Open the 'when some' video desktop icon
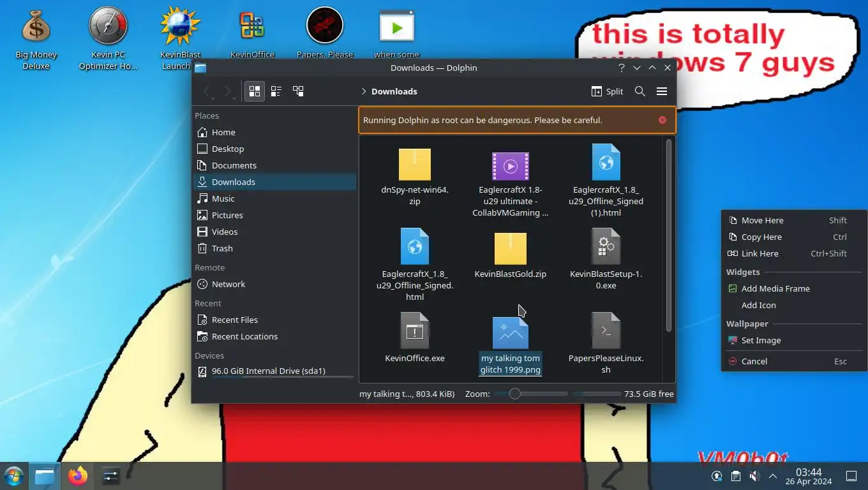This screenshot has width=868, height=490. coord(396,33)
